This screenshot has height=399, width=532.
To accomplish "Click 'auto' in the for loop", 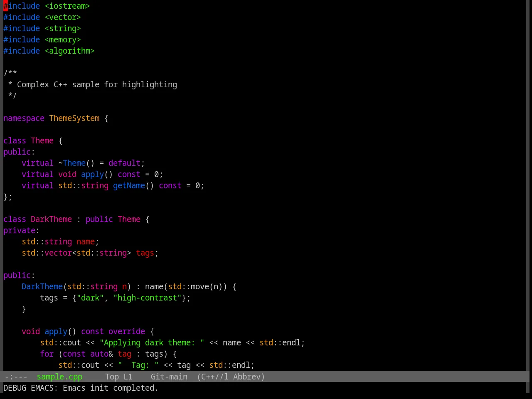I will click(x=99, y=354).
